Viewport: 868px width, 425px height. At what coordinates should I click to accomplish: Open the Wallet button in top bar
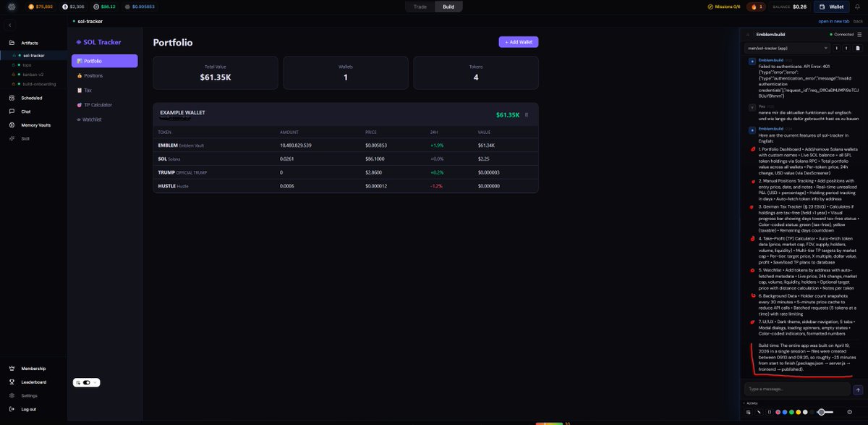[x=831, y=7]
